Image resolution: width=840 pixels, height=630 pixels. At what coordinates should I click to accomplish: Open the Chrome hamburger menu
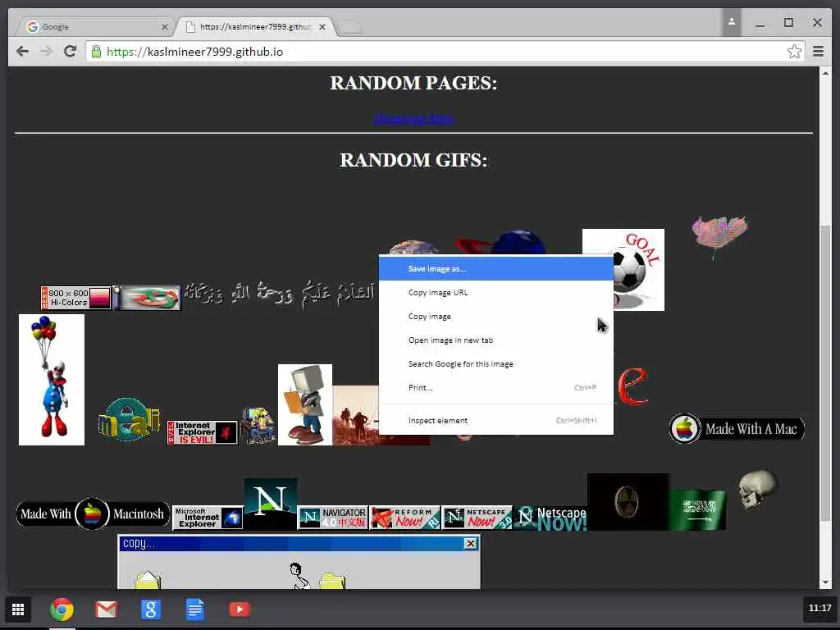[818, 52]
